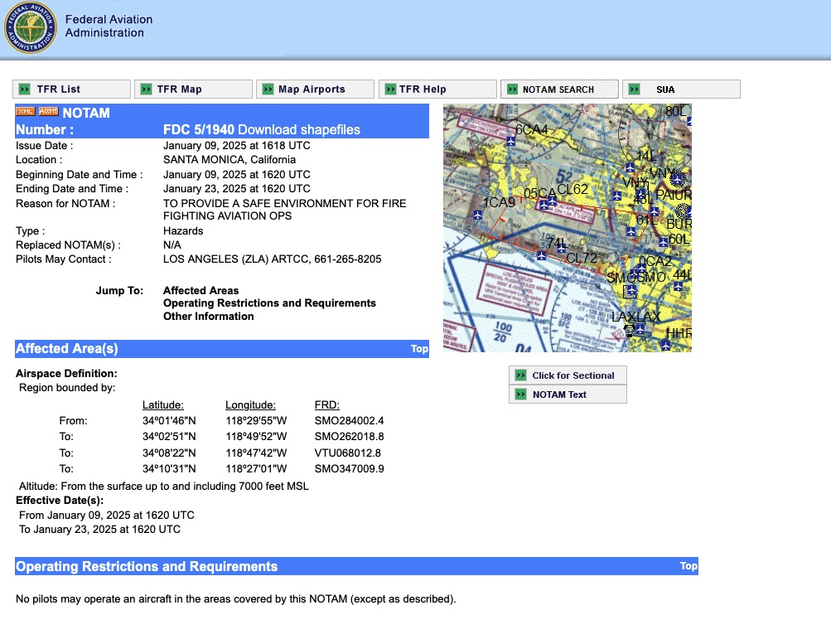The image size is (831, 644).
Task: Jump to Other Information section
Action: click(x=208, y=317)
